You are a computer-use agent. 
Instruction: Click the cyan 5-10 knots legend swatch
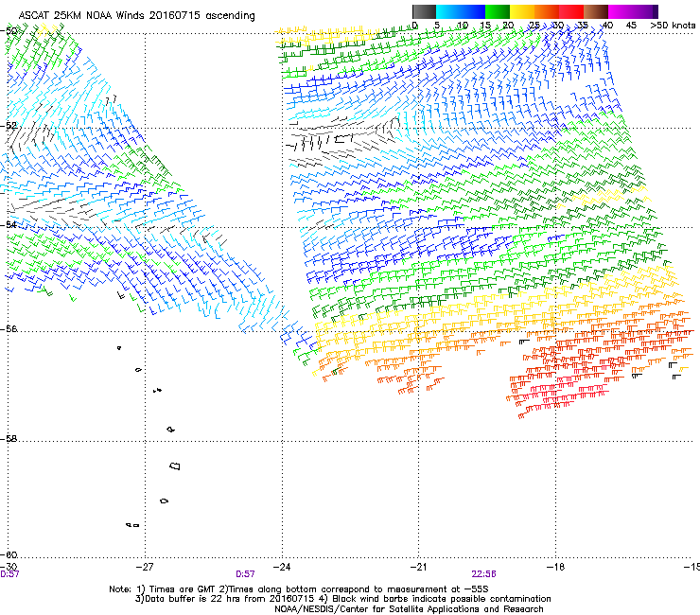tap(448, 11)
